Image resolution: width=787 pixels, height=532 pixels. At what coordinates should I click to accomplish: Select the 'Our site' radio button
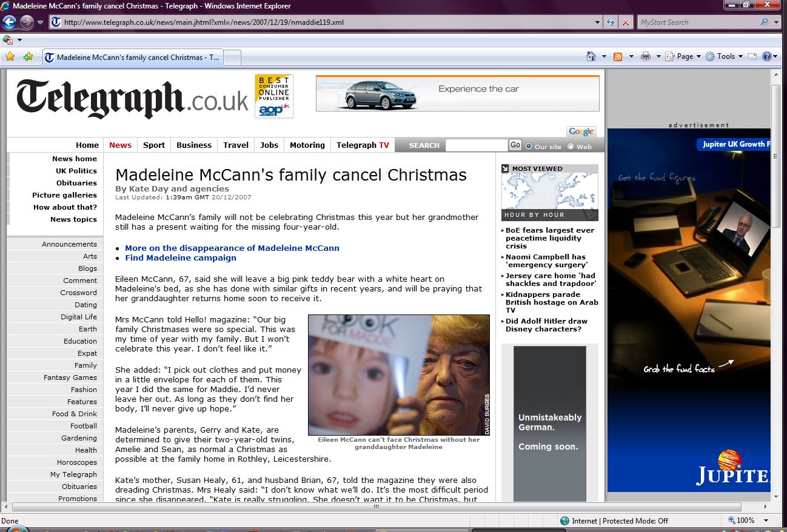(x=529, y=146)
